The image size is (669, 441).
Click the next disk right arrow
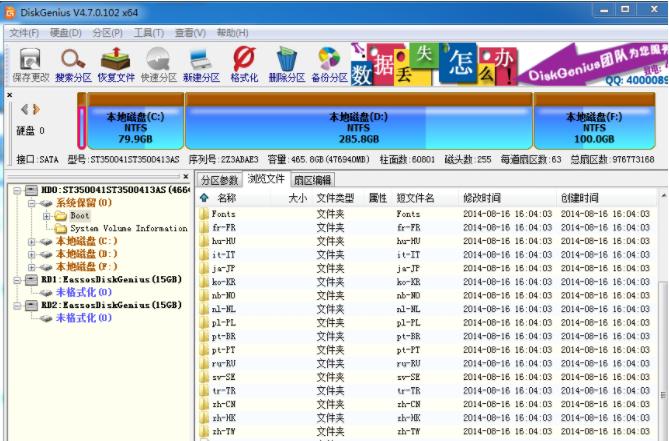click(36, 110)
